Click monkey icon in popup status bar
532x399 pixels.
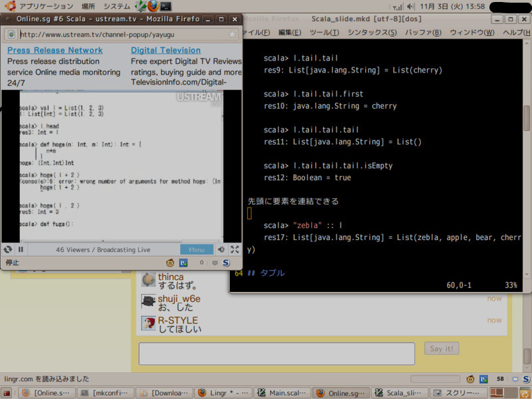(x=170, y=263)
